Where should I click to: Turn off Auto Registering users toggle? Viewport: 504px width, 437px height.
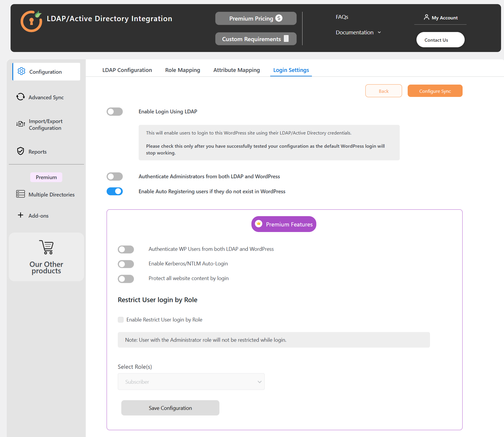coord(115,191)
